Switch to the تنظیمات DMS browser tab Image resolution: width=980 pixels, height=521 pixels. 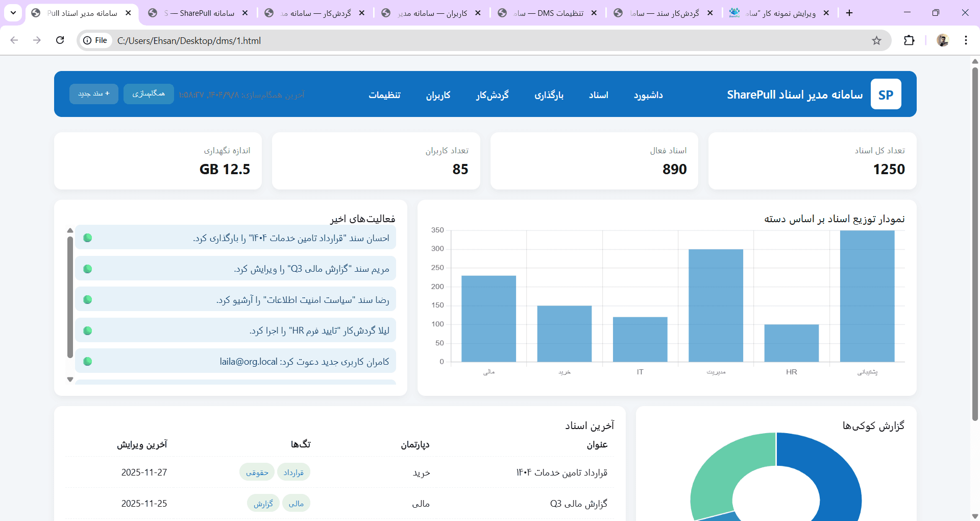[x=549, y=13]
